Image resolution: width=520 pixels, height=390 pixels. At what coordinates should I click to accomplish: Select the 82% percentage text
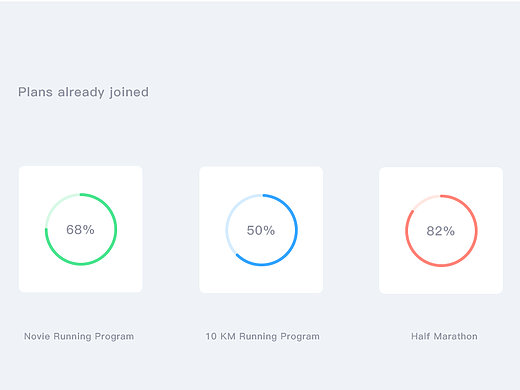click(441, 231)
